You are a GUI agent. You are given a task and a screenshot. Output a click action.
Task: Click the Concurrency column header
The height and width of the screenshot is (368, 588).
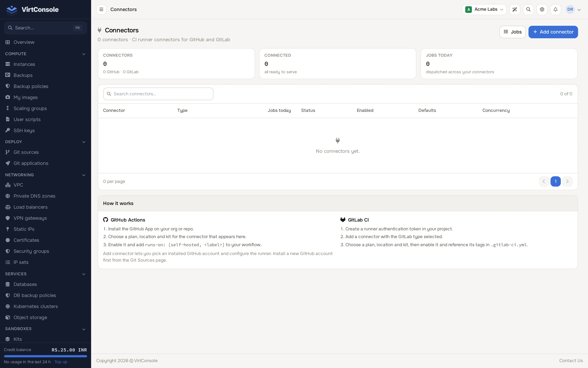[496, 111]
